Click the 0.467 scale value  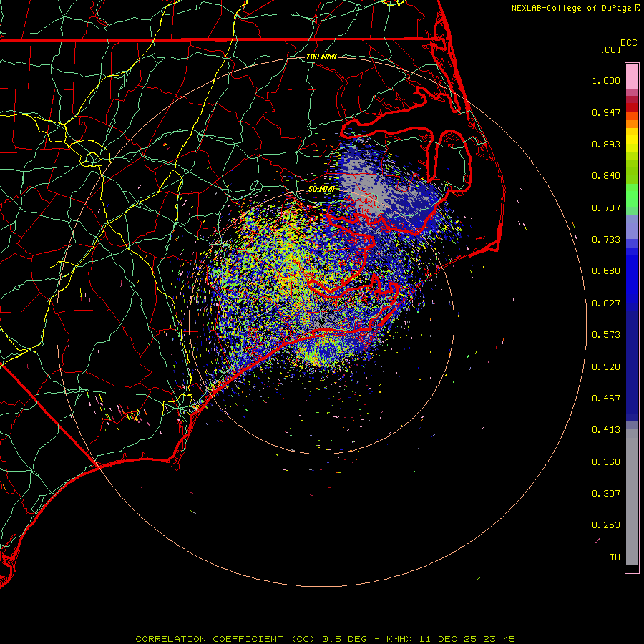pos(606,399)
